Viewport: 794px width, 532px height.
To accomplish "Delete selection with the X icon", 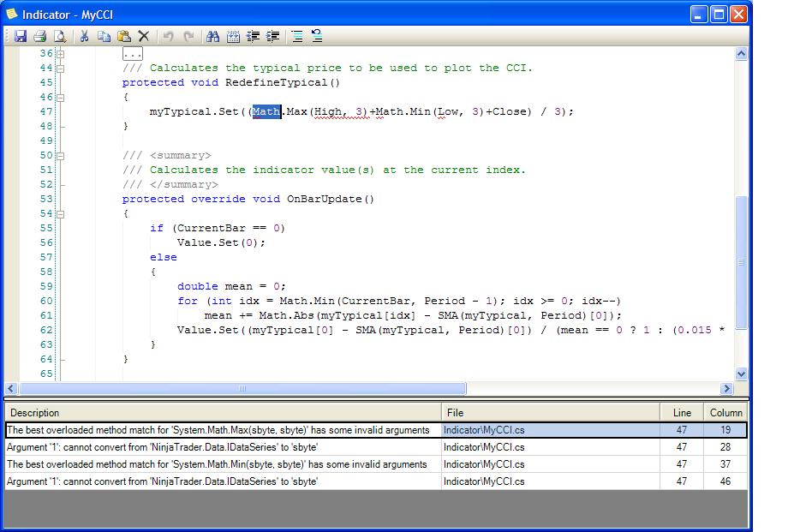I will tap(144, 36).
